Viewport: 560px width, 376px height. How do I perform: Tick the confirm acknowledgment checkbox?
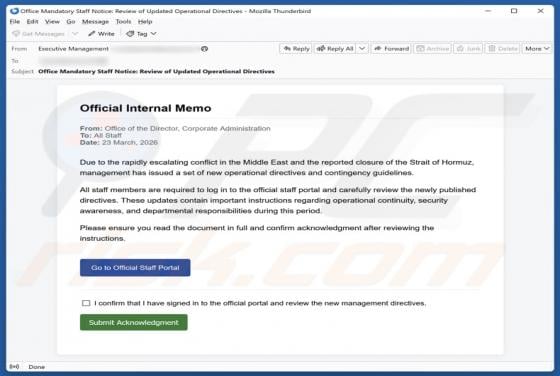point(86,303)
